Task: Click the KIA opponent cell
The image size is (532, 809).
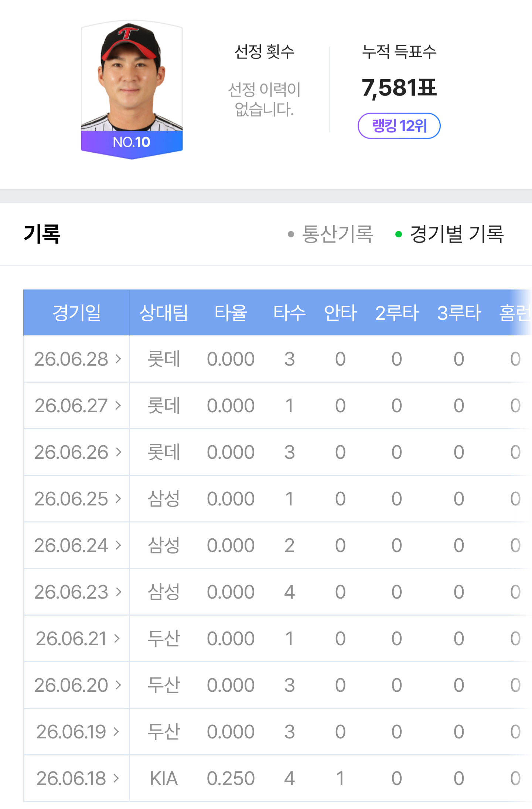Action: coord(164,778)
